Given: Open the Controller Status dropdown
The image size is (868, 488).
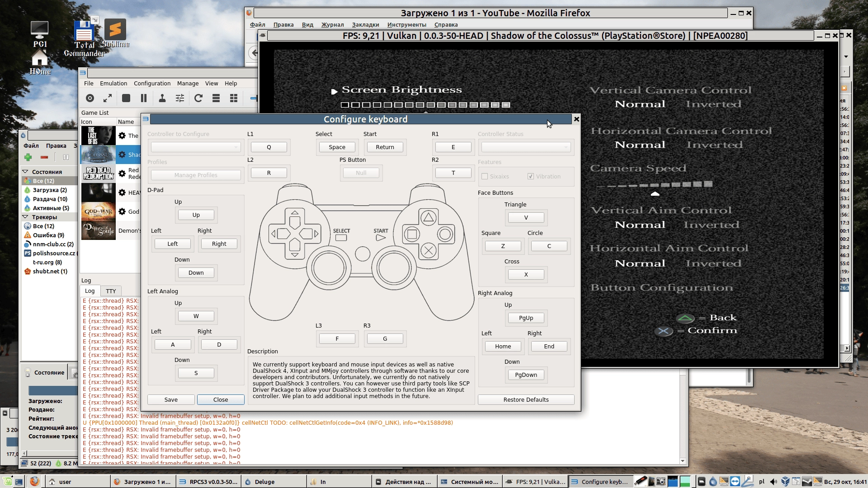Looking at the screenshot, I should coord(526,147).
